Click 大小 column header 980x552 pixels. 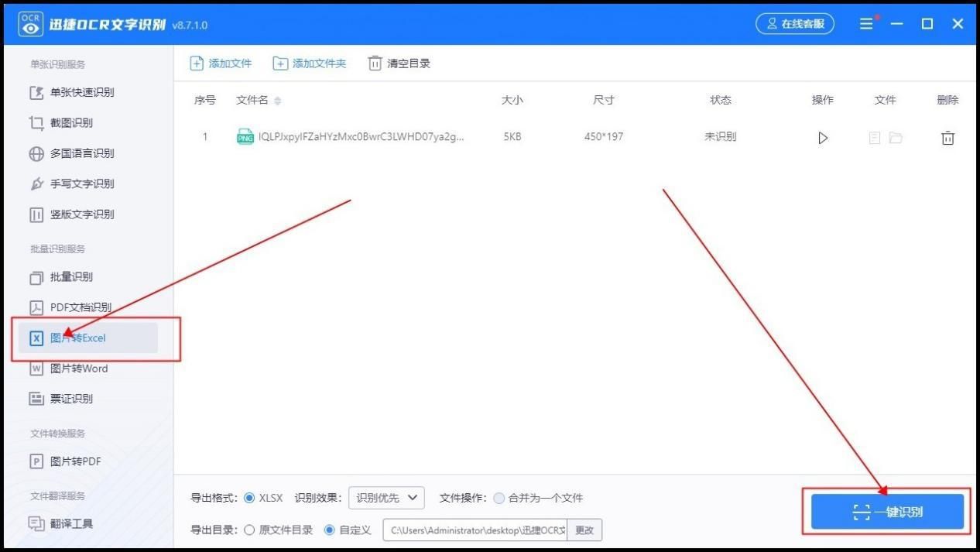pyautogui.click(x=512, y=101)
